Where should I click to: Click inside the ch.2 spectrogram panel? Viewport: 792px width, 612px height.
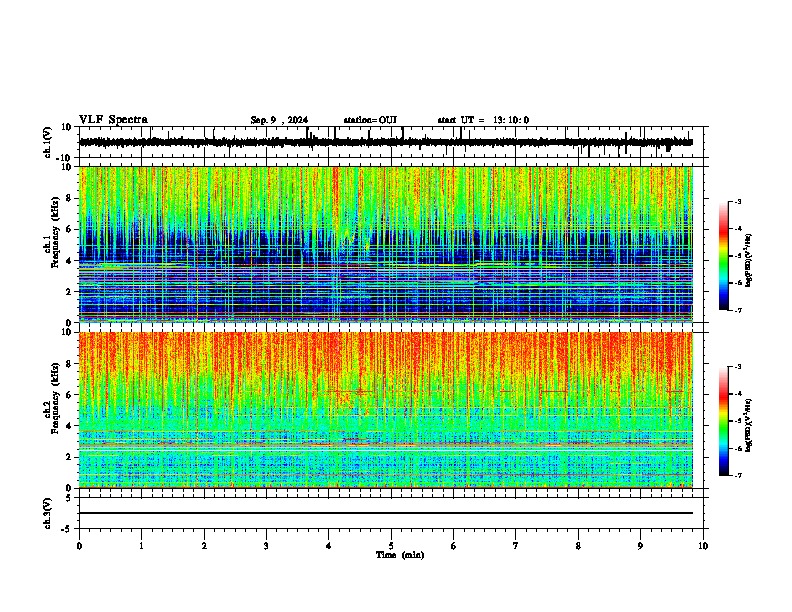386,410
